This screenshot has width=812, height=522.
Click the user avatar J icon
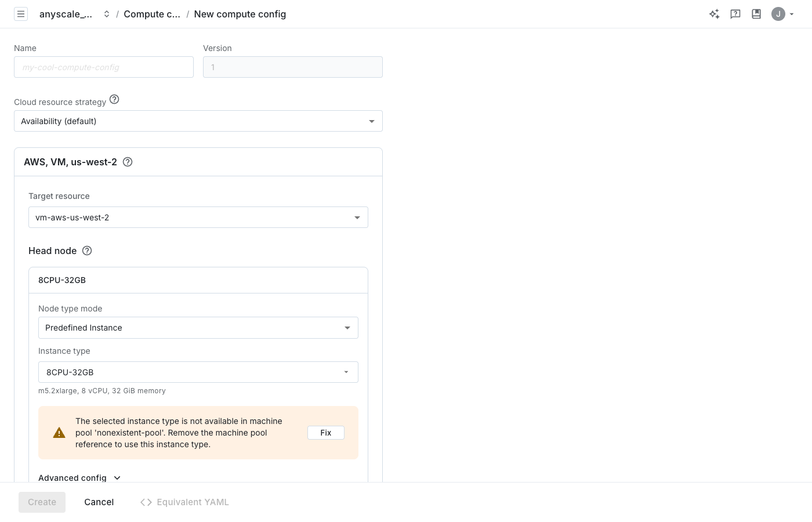[778, 14]
